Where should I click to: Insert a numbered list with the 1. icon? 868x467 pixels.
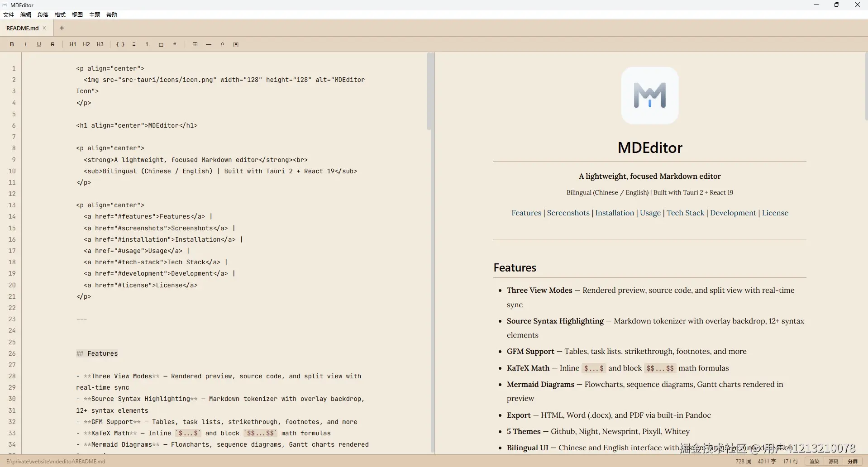coord(148,44)
